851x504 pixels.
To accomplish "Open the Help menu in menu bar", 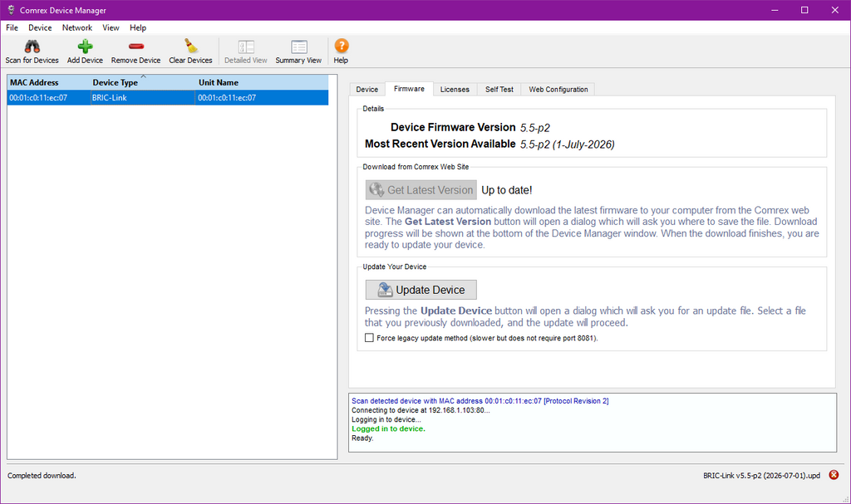I will pyautogui.click(x=138, y=27).
